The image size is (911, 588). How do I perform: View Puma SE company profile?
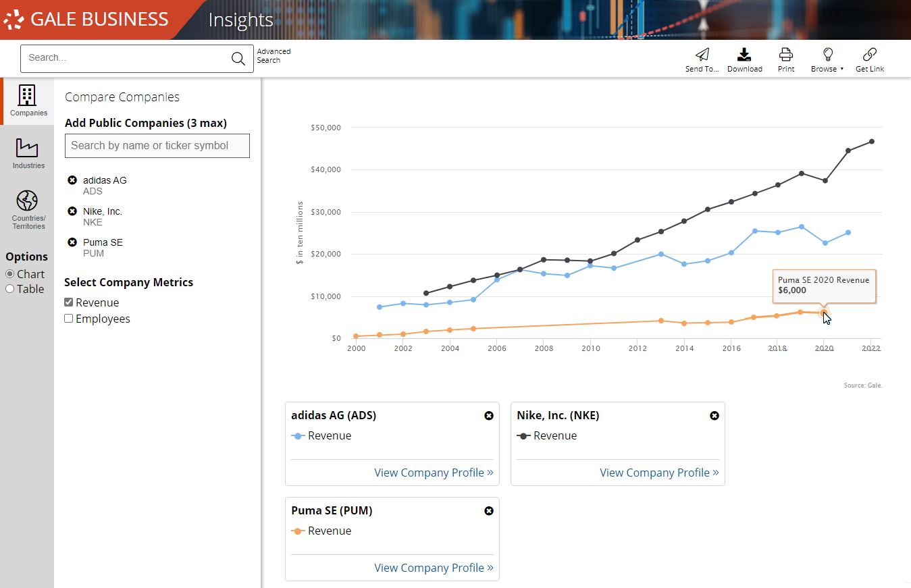point(434,568)
